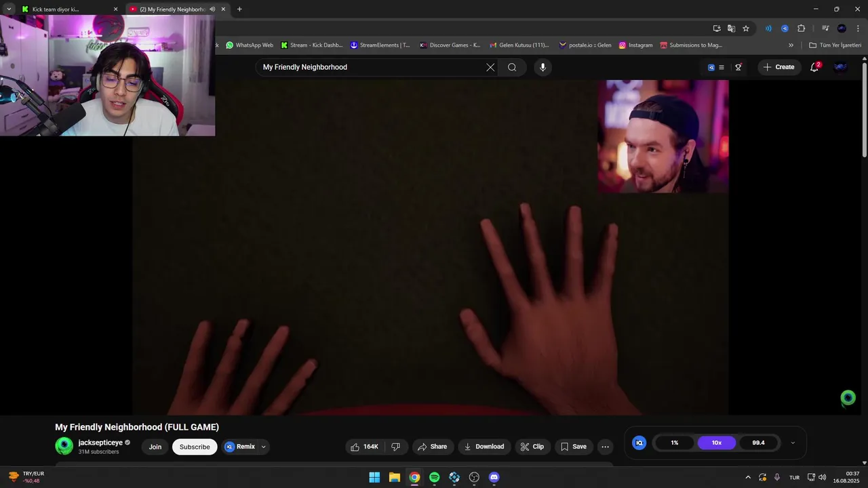Click the translate page icon in address bar
This screenshot has width=868, height=488.
pyautogui.click(x=731, y=28)
